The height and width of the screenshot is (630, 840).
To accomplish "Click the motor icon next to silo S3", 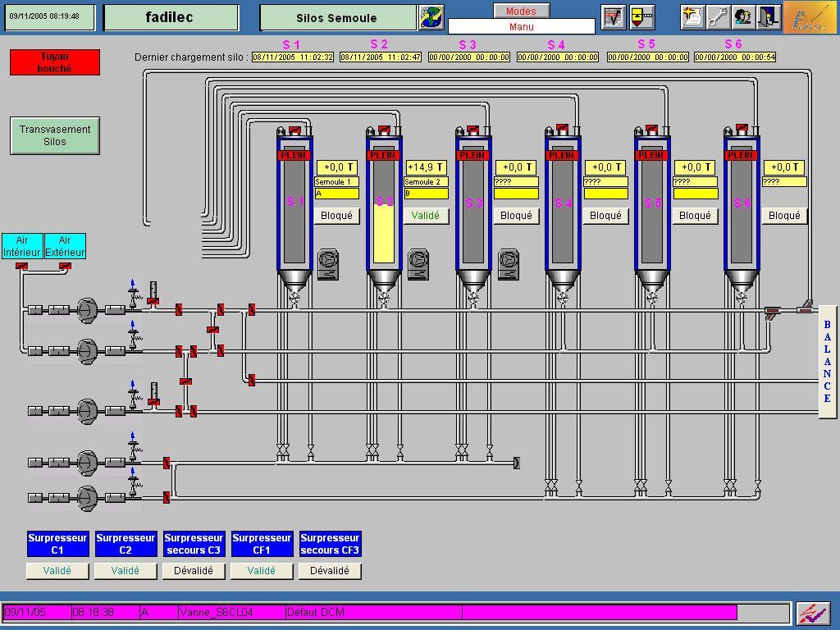I will (509, 263).
